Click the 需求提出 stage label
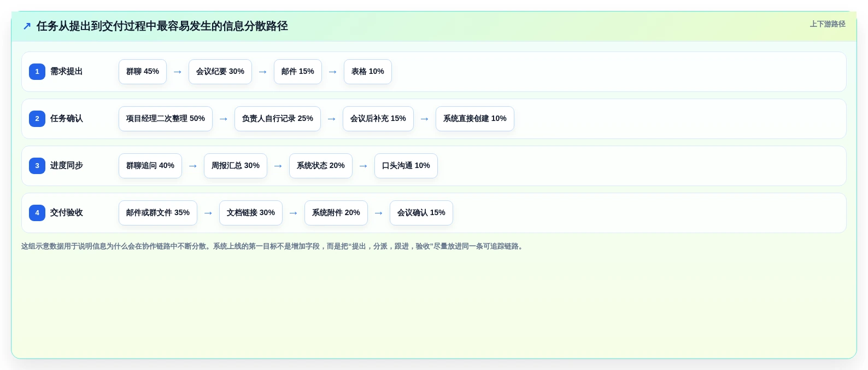This screenshot has width=868, height=370. (x=67, y=72)
